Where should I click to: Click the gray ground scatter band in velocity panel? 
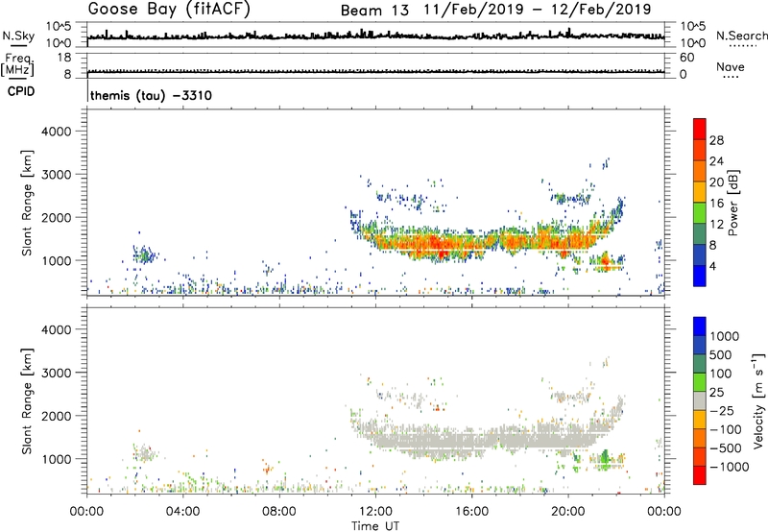[483, 438]
